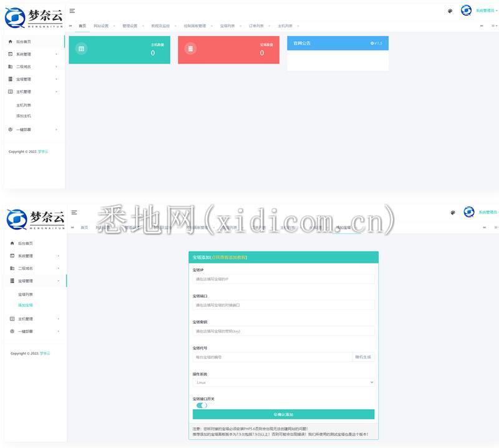
Task: Toggle the 宝塔接口开关 switch
Action: pyautogui.click(x=201, y=406)
